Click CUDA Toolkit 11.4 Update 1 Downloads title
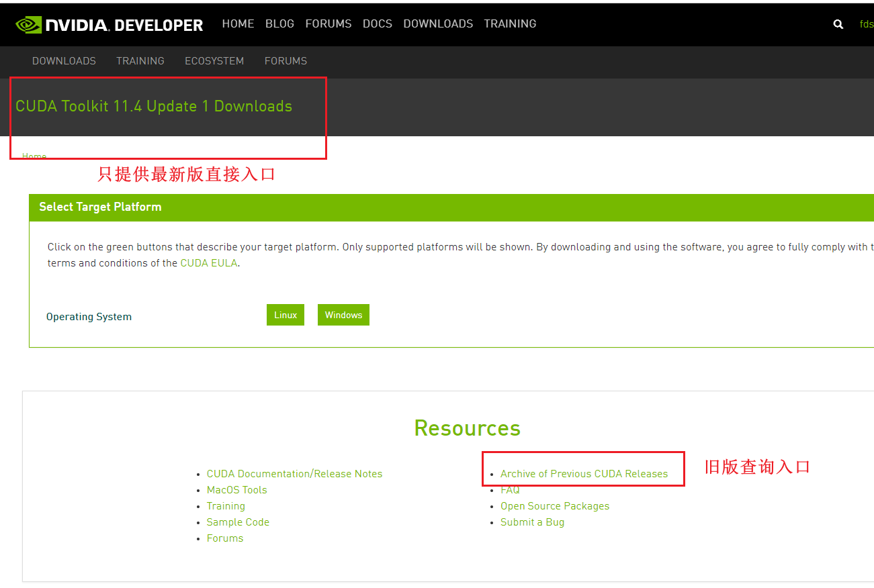This screenshot has width=874, height=588. [x=154, y=106]
